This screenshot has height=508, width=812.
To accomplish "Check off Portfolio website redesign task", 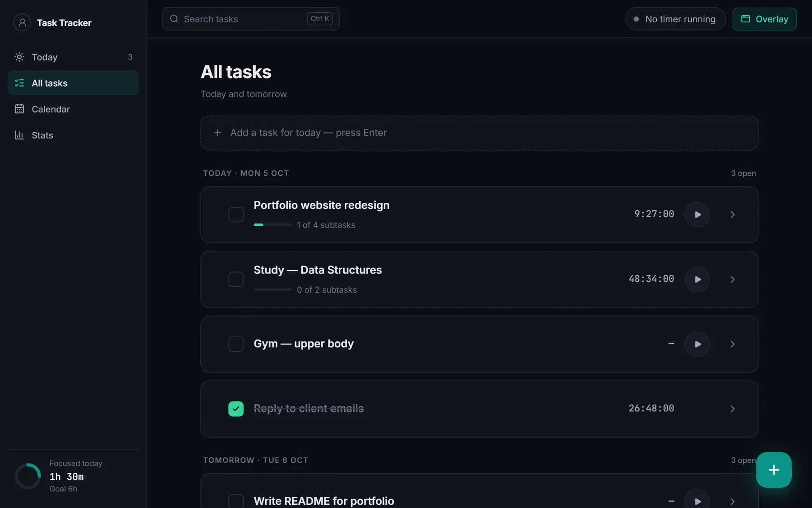I will (236, 214).
